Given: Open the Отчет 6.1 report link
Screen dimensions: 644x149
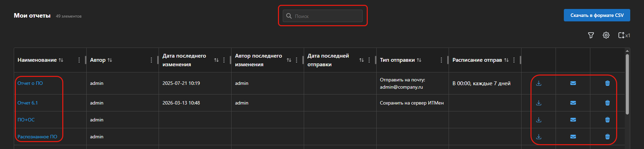Looking at the screenshot, I should point(28,103).
